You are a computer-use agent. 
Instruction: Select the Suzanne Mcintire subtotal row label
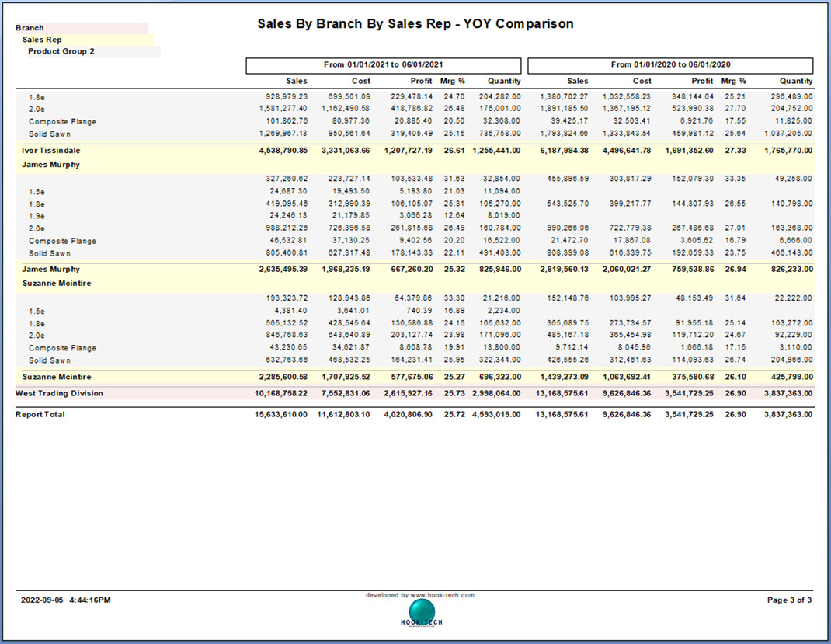pyautogui.click(x=57, y=377)
